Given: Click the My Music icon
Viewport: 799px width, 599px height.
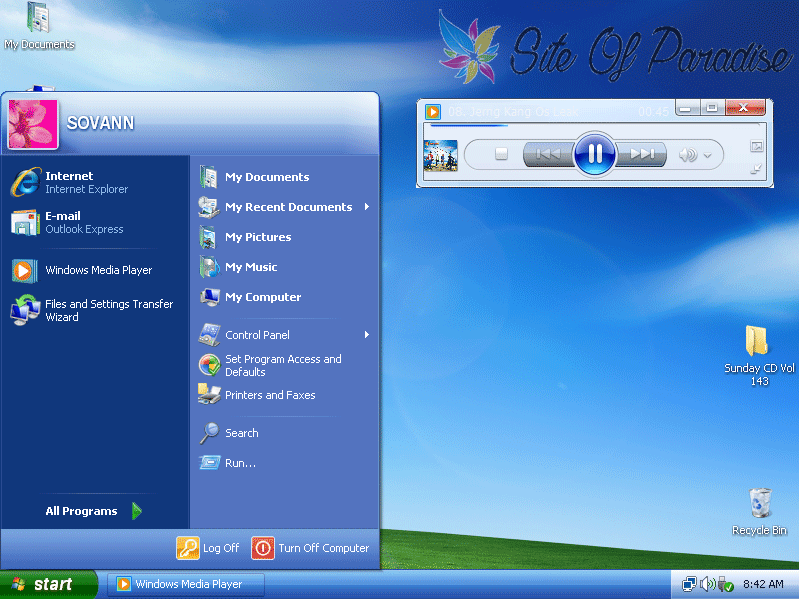Looking at the screenshot, I should click(x=209, y=267).
